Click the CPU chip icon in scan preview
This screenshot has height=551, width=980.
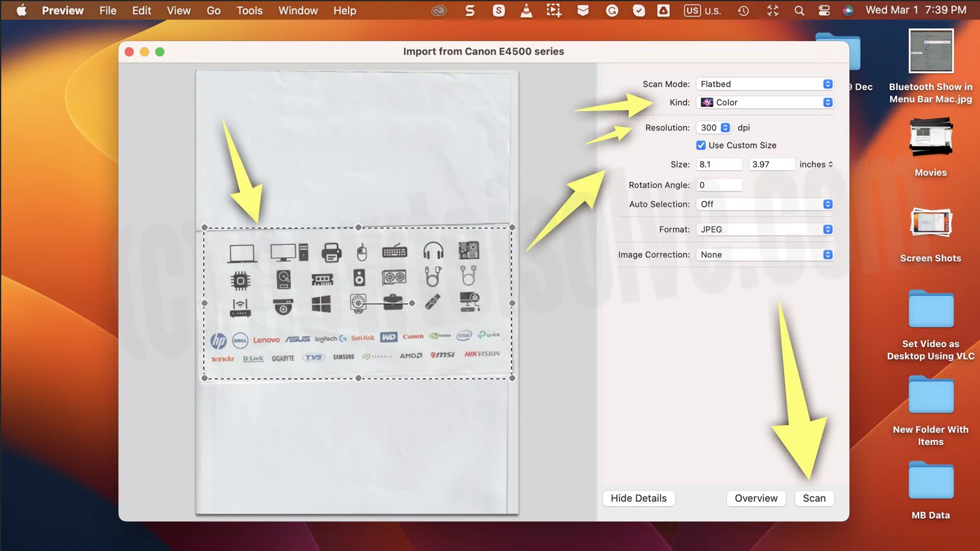240,281
